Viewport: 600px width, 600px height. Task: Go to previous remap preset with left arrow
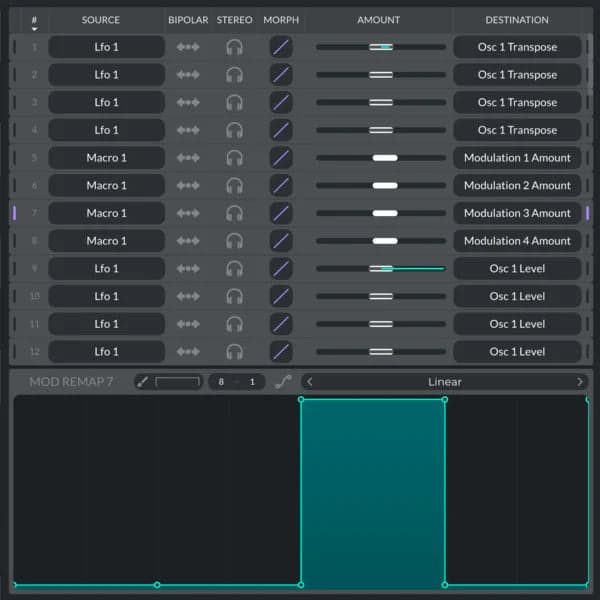(309, 382)
